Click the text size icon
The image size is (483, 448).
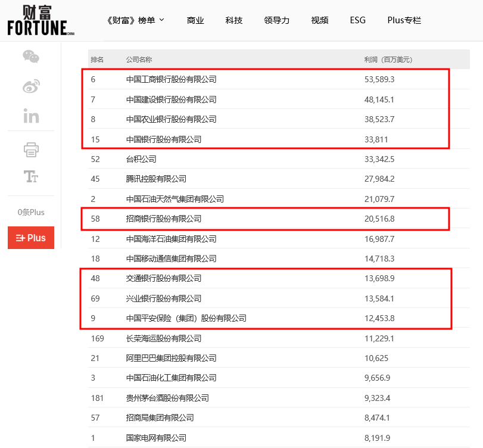[x=31, y=176]
